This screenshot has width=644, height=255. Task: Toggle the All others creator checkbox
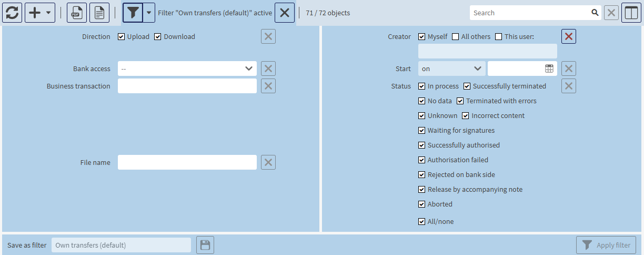[456, 37]
